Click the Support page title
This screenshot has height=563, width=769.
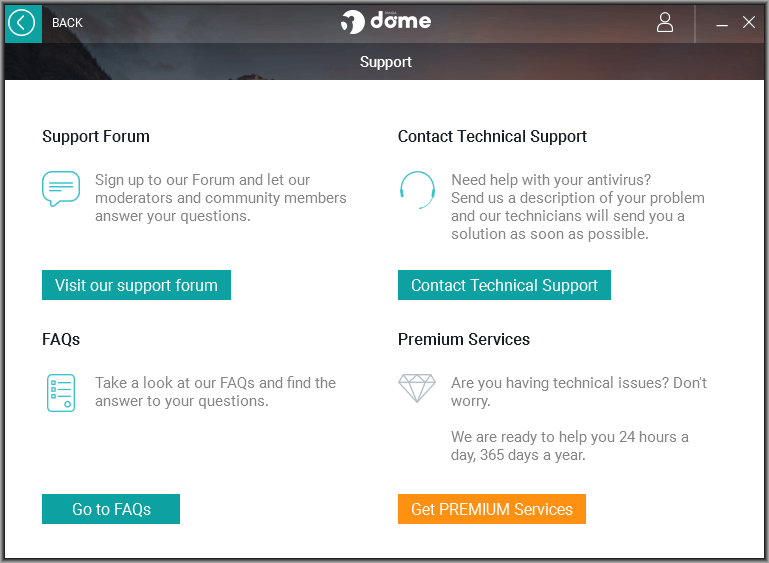coord(385,62)
